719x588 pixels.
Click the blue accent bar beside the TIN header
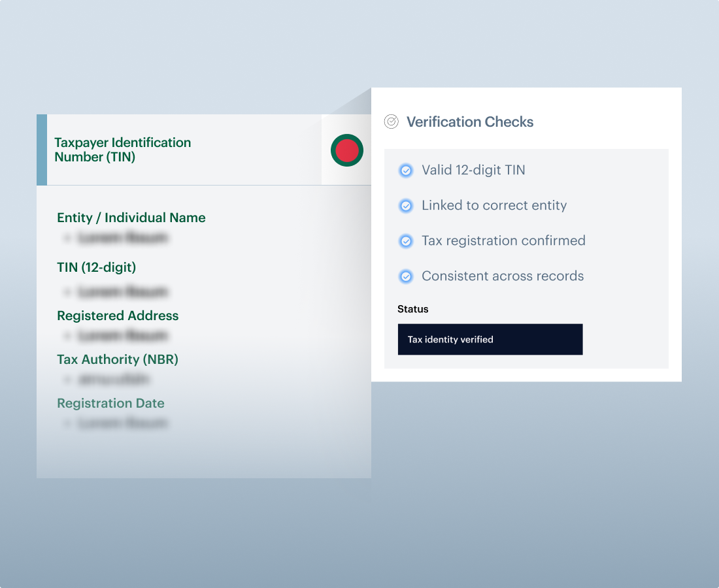[x=42, y=150]
